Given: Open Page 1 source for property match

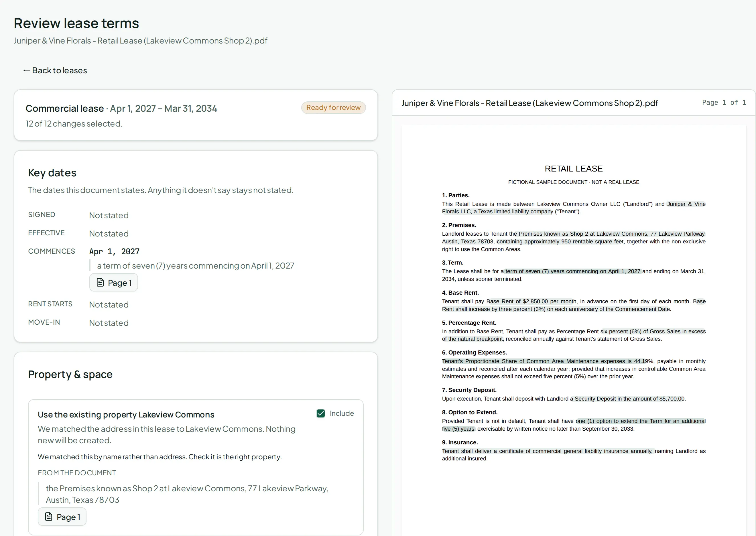Looking at the screenshot, I should [x=62, y=517].
